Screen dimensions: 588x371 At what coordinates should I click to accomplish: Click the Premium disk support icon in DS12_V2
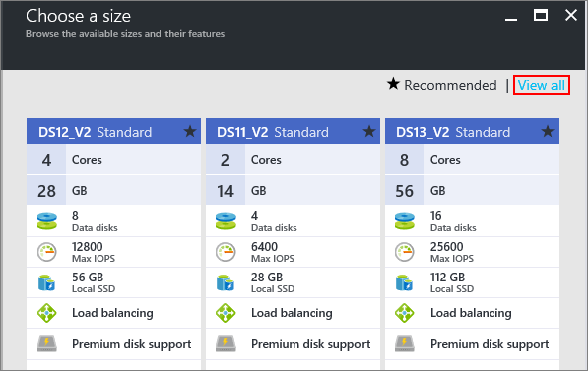47,343
